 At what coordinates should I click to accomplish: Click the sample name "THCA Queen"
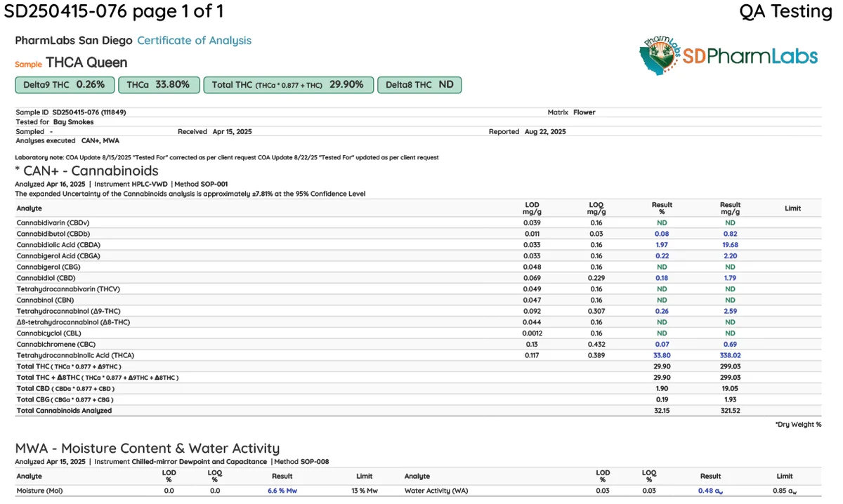tap(87, 62)
